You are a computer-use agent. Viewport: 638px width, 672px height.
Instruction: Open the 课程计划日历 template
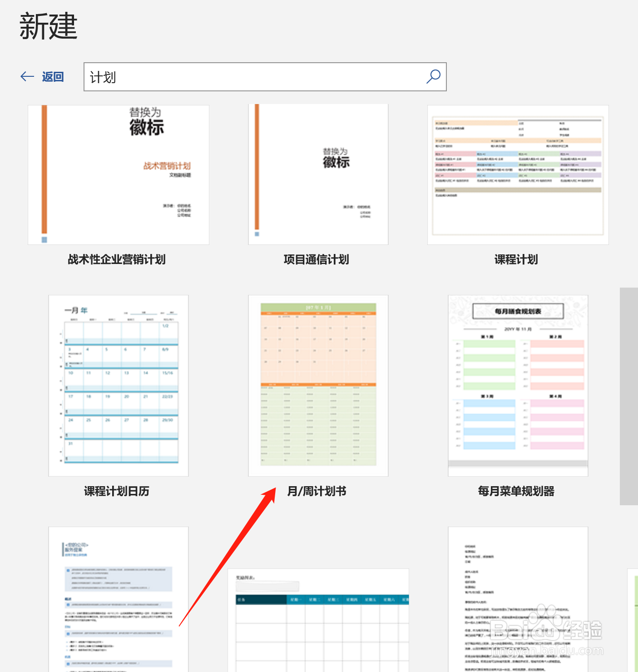(118, 385)
